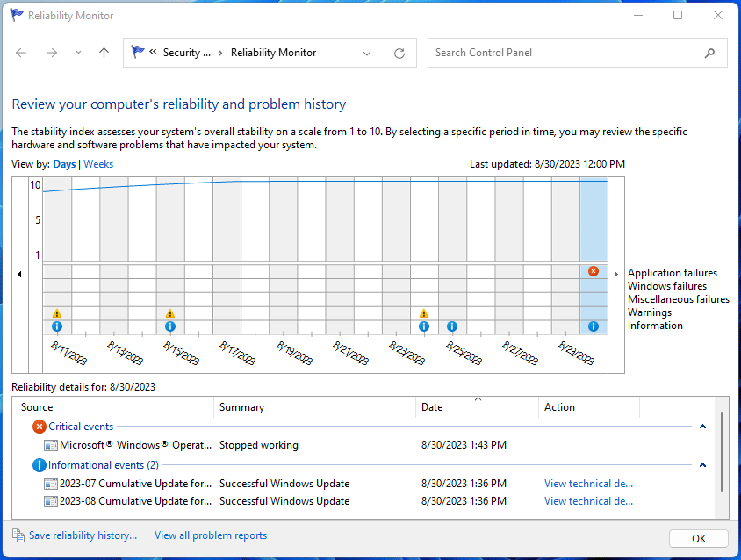Image resolution: width=741 pixels, height=560 pixels.
Task: Click icon beside Microsoft Windows Operating System row
Action: 51,445
